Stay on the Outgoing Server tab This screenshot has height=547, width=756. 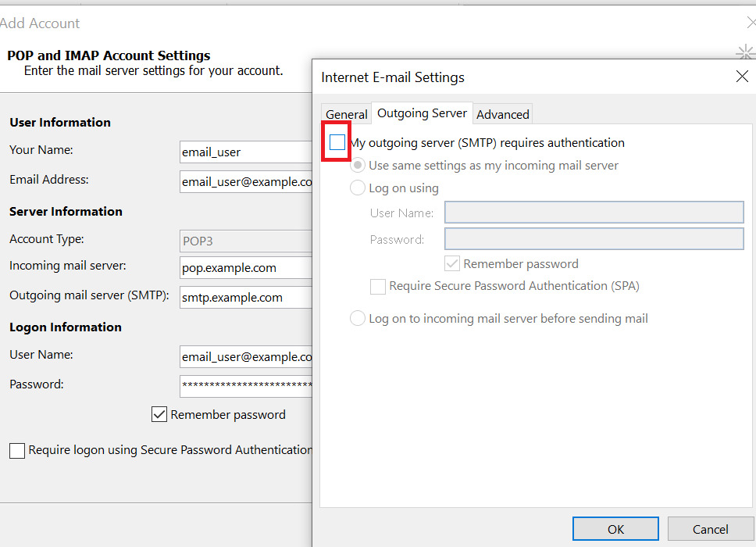422,113
